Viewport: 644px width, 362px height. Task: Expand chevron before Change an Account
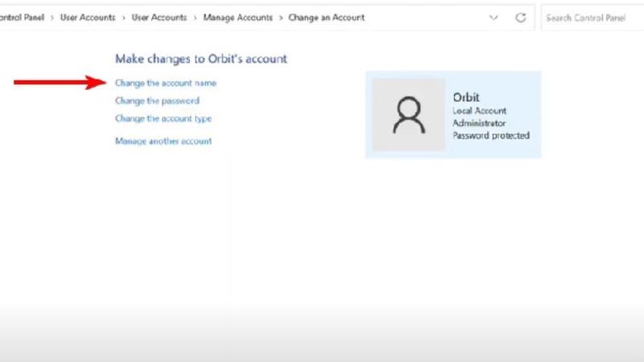point(280,18)
